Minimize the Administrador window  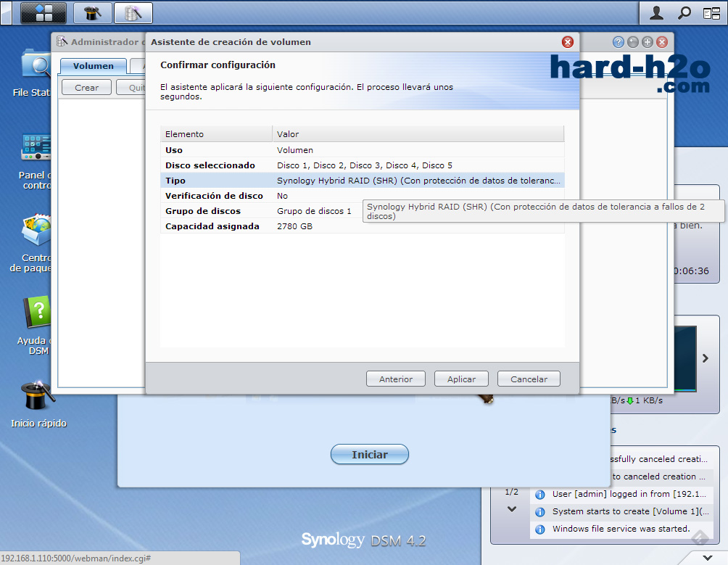tap(633, 42)
